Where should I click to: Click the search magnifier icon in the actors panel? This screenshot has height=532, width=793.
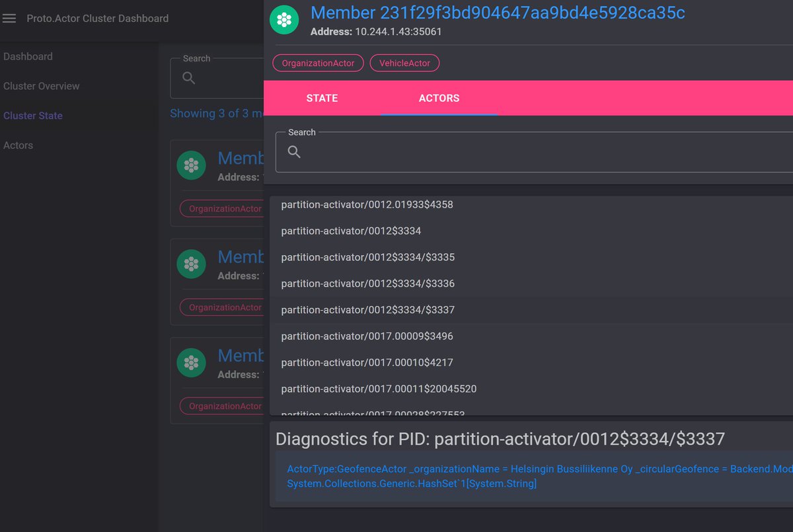[x=294, y=152]
